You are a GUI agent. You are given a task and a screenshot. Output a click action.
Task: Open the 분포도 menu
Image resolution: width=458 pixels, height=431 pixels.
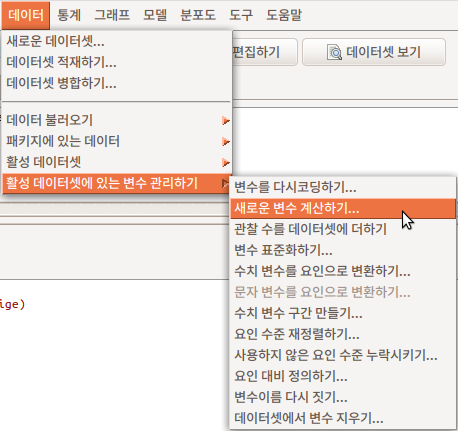point(198,15)
